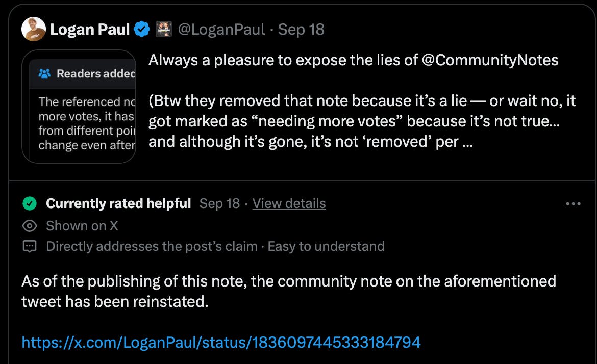Click the green helpful-rating checkmark icon
This screenshot has width=597, height=364.
[x=30, y=203]
